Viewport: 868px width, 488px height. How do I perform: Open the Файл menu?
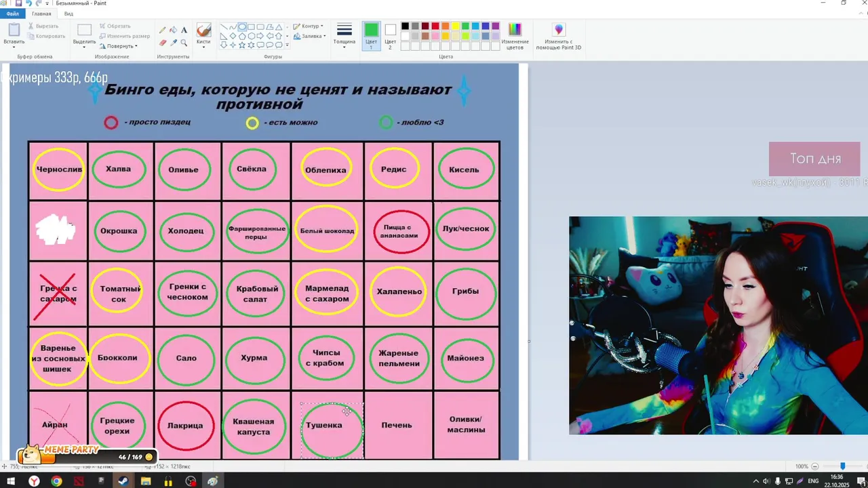pyautogui.click(x=13, y=14)
